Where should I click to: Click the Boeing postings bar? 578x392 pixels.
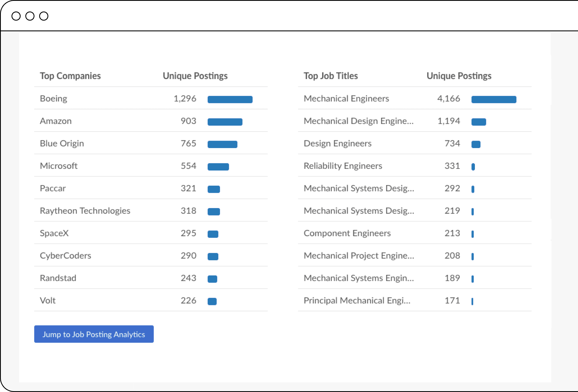point(230,99)
